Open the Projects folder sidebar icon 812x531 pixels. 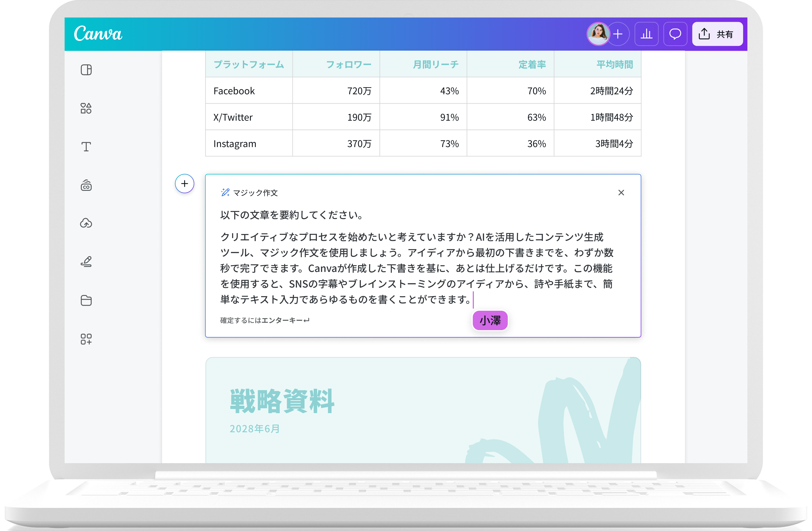click(86, 300)
